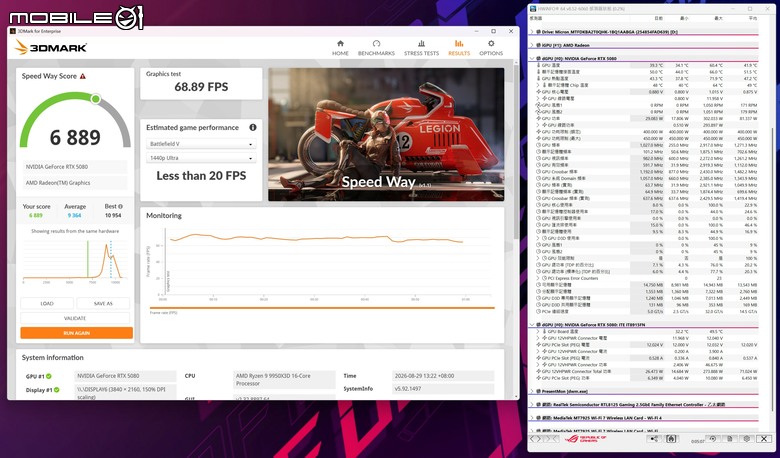The height and width of the screenshot is (458, 780).
Task: Select the Results tab in 3DMark
Action: click(459, 48)
